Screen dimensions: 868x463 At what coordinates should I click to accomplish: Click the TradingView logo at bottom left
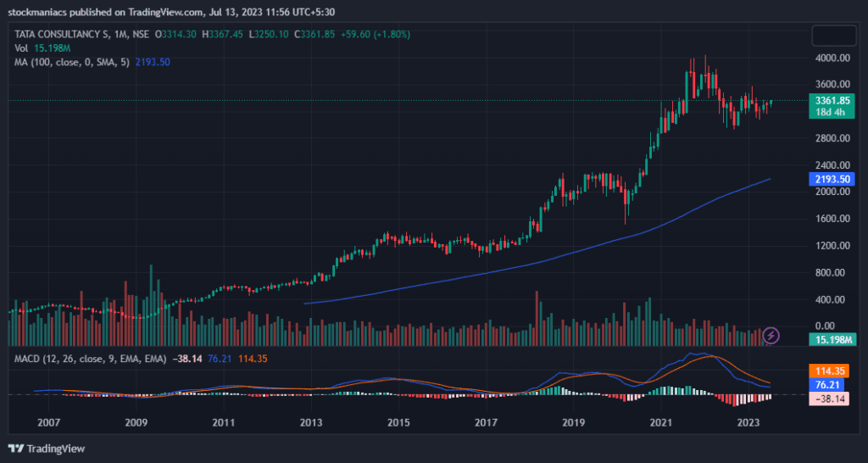47,449
